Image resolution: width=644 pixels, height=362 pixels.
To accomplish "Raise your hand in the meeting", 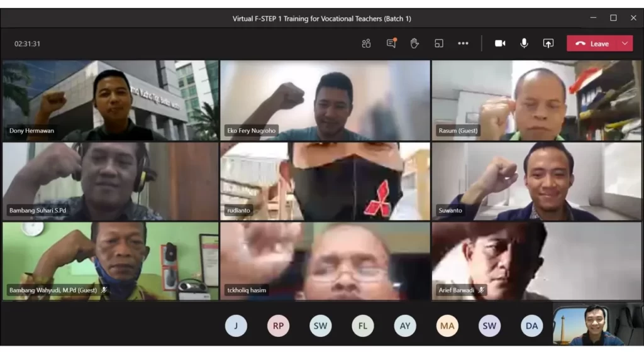I will tap(414, 43).
